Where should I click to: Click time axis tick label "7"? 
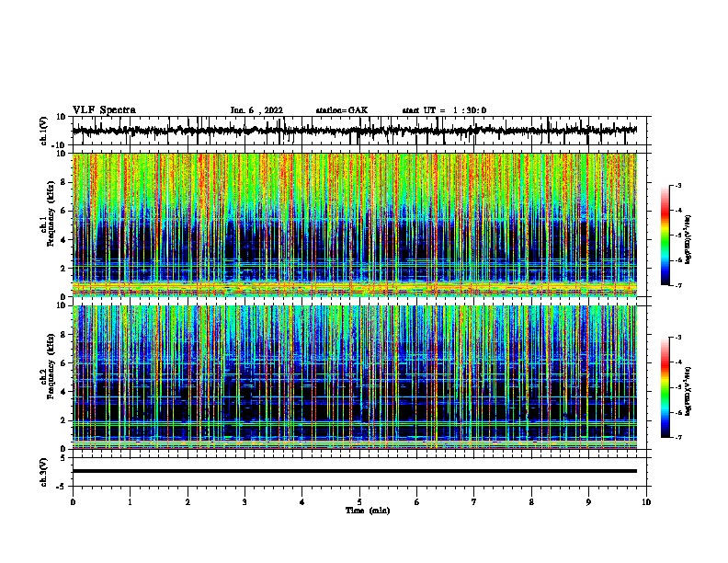click(x=474, y=502)
